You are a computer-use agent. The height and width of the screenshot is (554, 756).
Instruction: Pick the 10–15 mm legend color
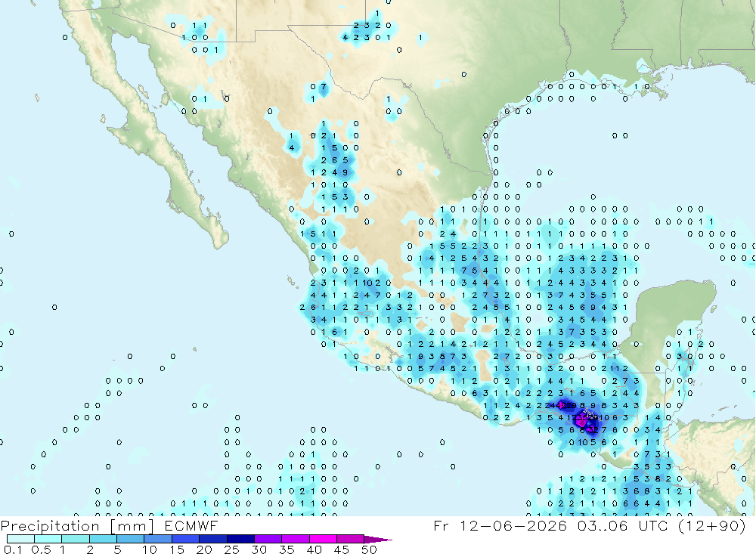158,539
